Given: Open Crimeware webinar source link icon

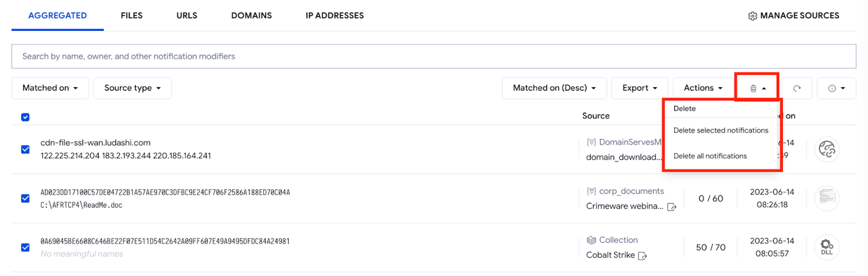Looking at the screenshot, I should 672,207.
